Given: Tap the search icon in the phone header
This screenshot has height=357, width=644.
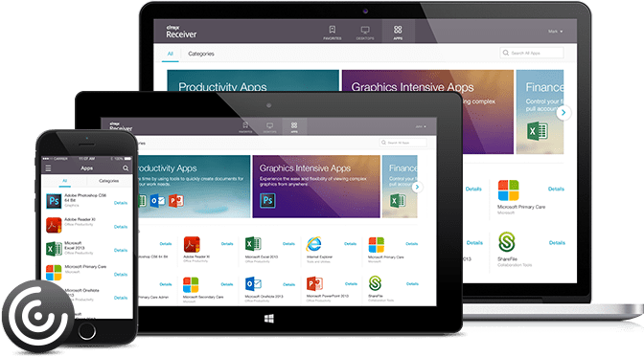Looking at the screenshot, I should [x=126, y=168].
